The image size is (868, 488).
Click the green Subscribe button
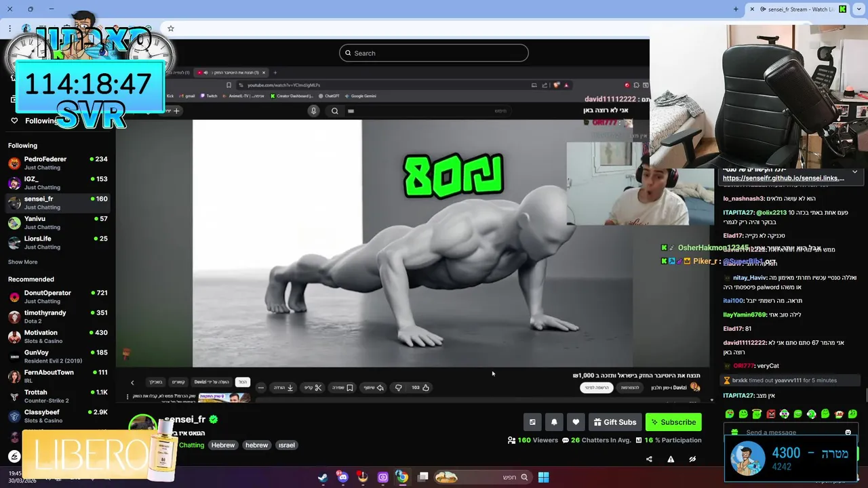[673, 422]
